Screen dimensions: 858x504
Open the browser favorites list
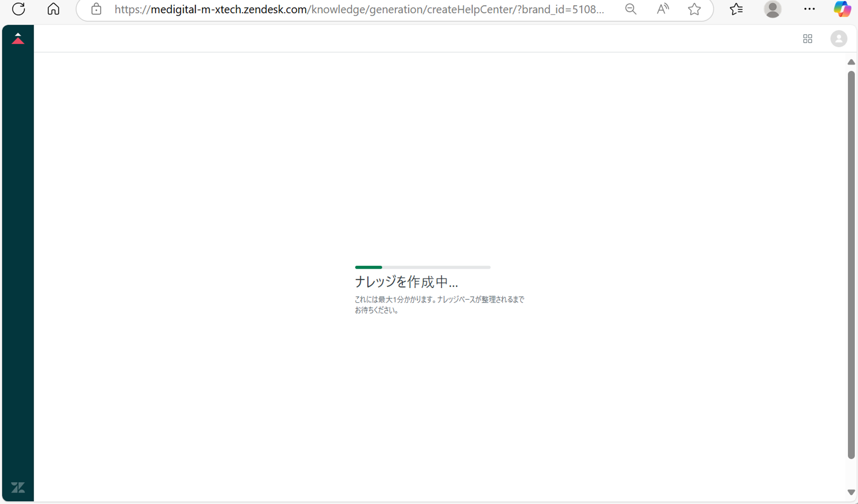pos(736,9)
